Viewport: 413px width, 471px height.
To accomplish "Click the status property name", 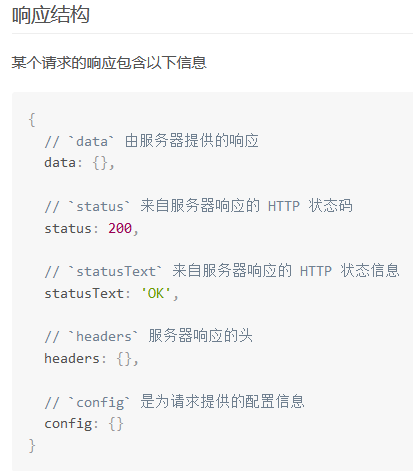I will (x=68, y=229).
